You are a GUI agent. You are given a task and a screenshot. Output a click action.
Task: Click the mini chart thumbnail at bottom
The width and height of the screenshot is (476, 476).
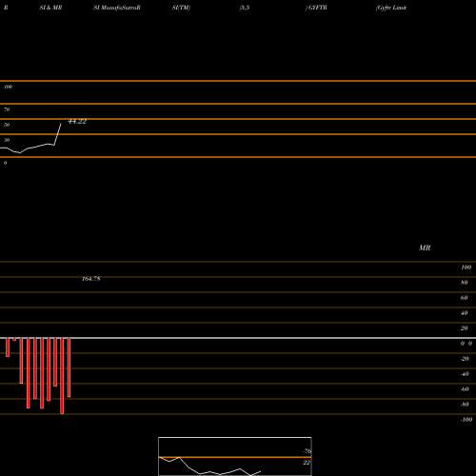(235, 456)
